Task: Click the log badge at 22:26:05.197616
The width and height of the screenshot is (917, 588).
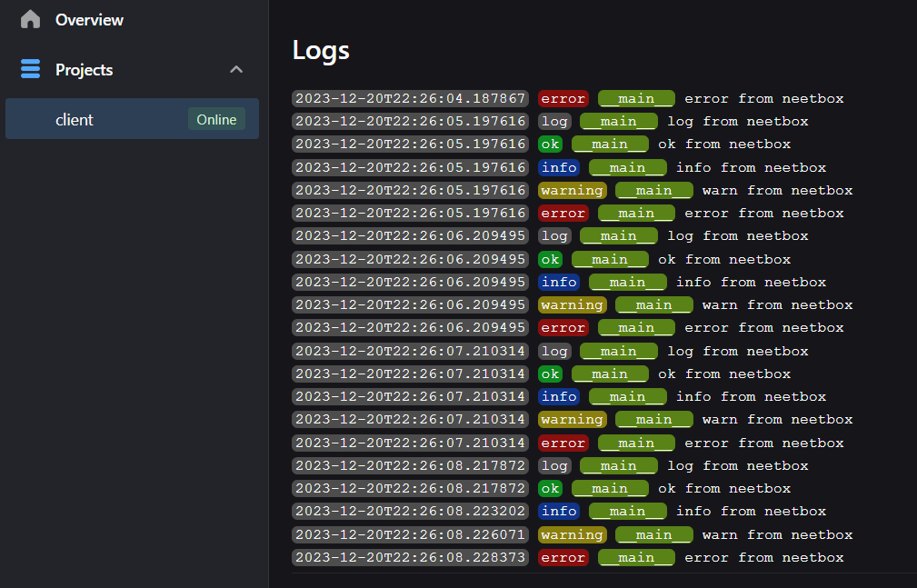Action: click(554, 121)
